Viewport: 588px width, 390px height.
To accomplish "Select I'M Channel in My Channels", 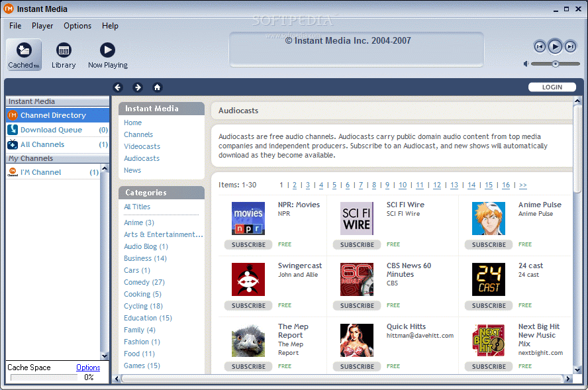I will 53,172.
